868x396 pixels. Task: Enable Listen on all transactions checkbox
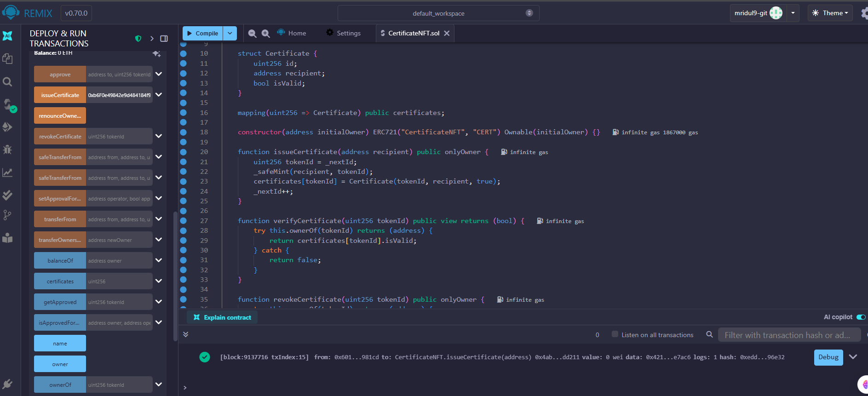click(x=615, y=334)
